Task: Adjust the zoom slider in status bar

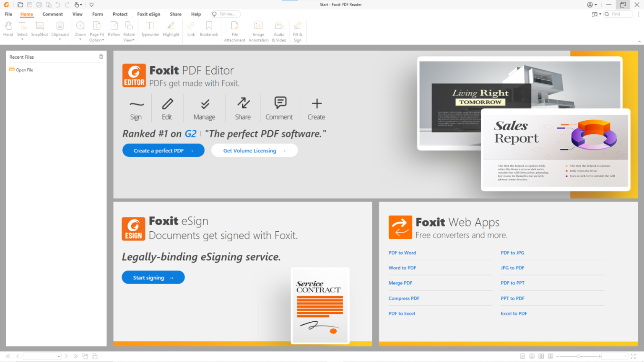Action: point(579,356)
